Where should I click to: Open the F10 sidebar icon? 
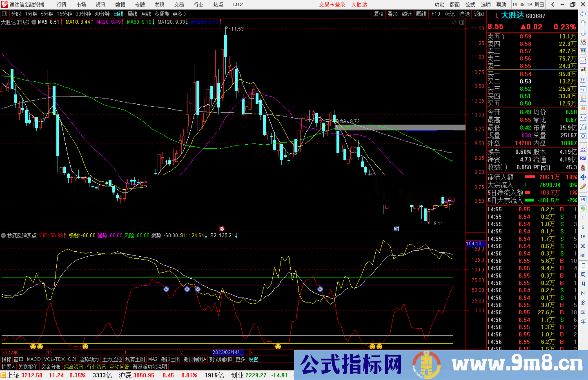click(583, 89)
